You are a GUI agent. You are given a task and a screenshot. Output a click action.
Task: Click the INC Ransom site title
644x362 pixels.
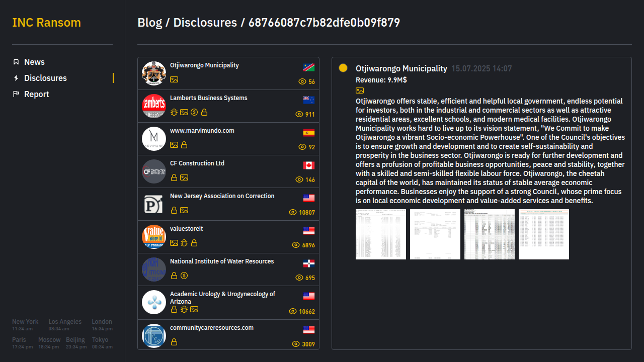46,23
